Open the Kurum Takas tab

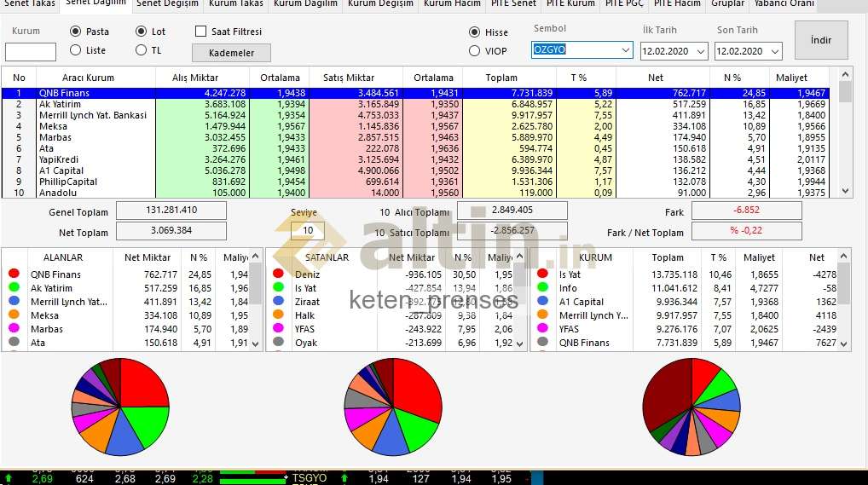tap(236, 4)
